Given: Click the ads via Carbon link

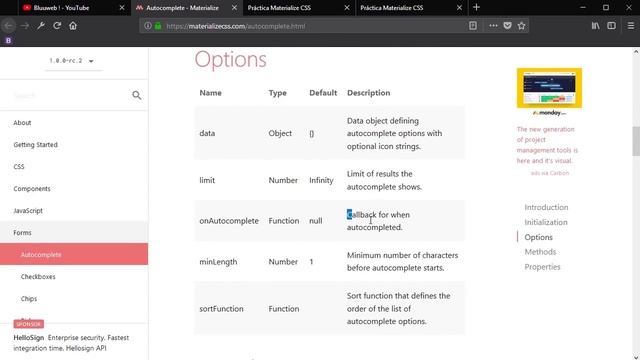Looking at the screenshot, I should click(x=549, y=173).
